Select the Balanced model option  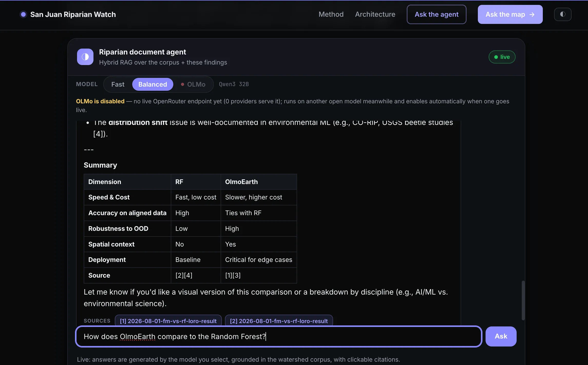pos(153,84)
